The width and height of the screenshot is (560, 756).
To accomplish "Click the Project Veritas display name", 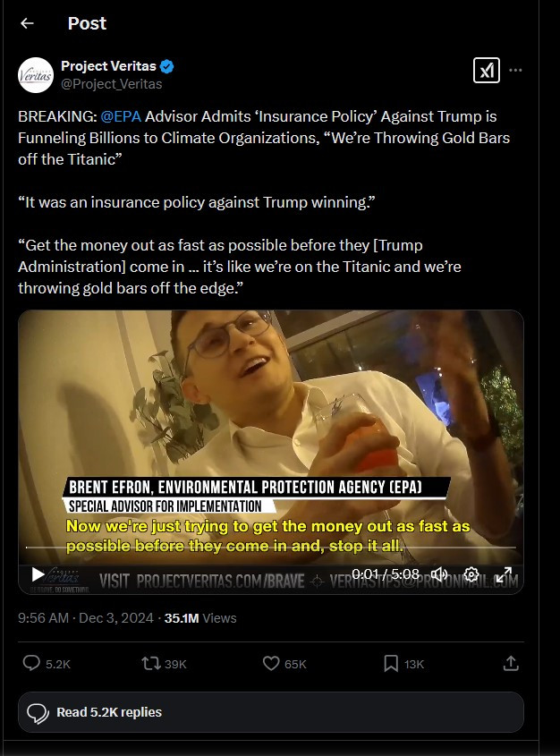I will point(108,66).
